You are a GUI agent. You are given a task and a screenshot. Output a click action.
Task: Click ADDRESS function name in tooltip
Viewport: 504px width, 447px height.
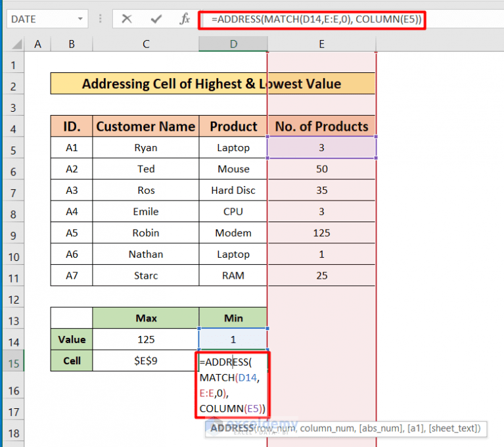(x=232, y=429)
